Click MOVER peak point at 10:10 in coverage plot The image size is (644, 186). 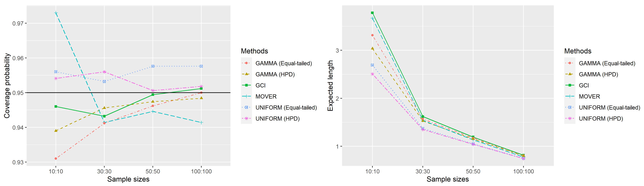pos(56,13)
